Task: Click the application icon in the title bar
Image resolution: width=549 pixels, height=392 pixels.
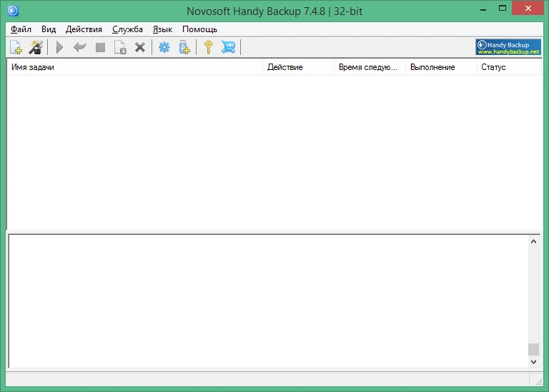Action: pyautogui.click(x=13, y=11)
